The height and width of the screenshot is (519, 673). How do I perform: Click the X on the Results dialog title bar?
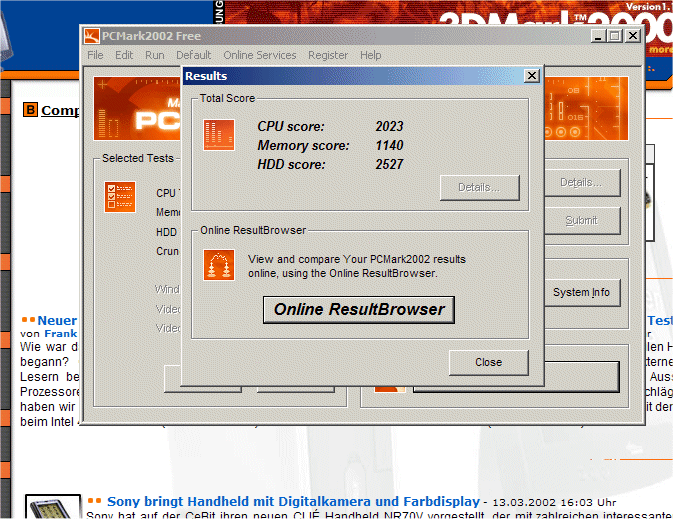[531, 76]
